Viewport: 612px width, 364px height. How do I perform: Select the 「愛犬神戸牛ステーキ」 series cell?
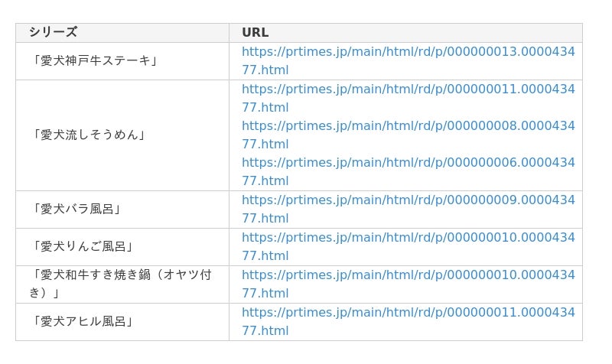pyautogui.click(x=95, y=60)
